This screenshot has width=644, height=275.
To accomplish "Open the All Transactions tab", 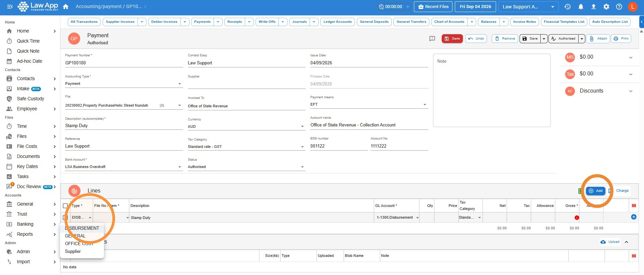I will click(84, 22).
